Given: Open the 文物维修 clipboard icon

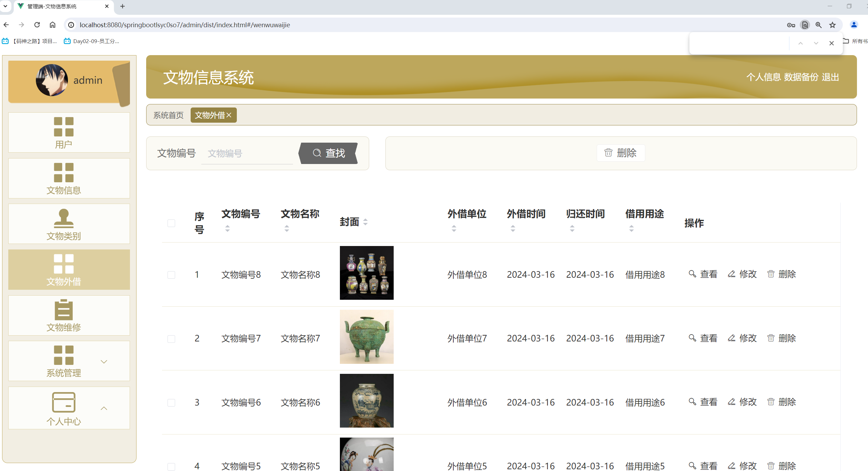Looking at the screenshot, I should point(64,310).
